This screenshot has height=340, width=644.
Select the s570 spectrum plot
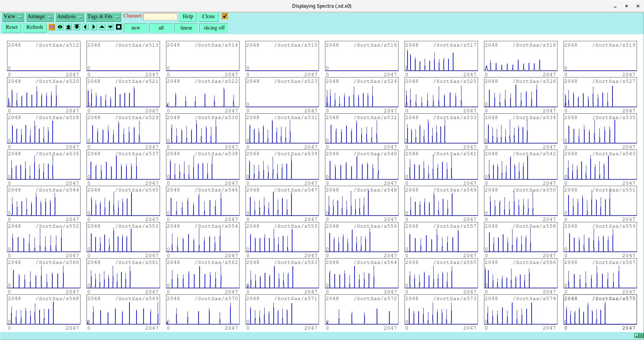pyautogui.click(x=203, y=309)
